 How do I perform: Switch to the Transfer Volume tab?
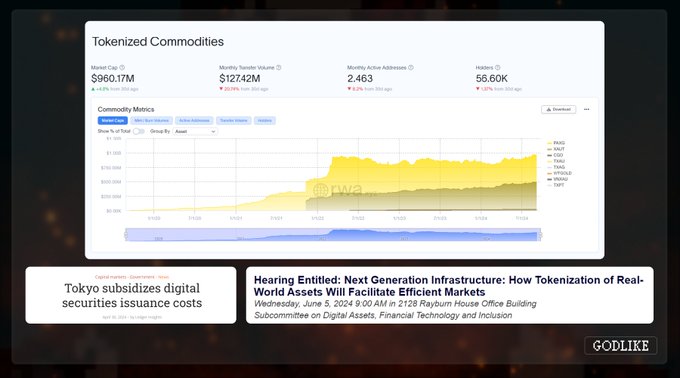(x=233, y=121)
